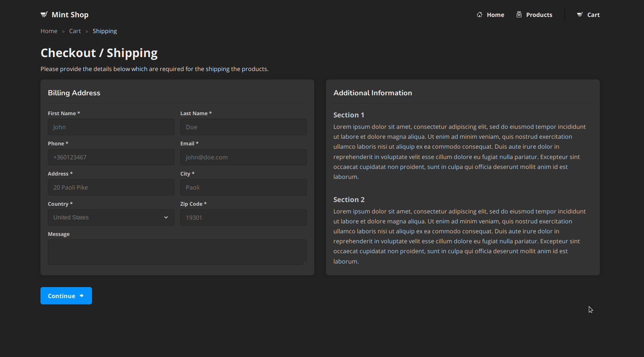Click the Last Name input field
Image resolution: width=644 pixels, height=357 pixels.
tap(243, 127)
